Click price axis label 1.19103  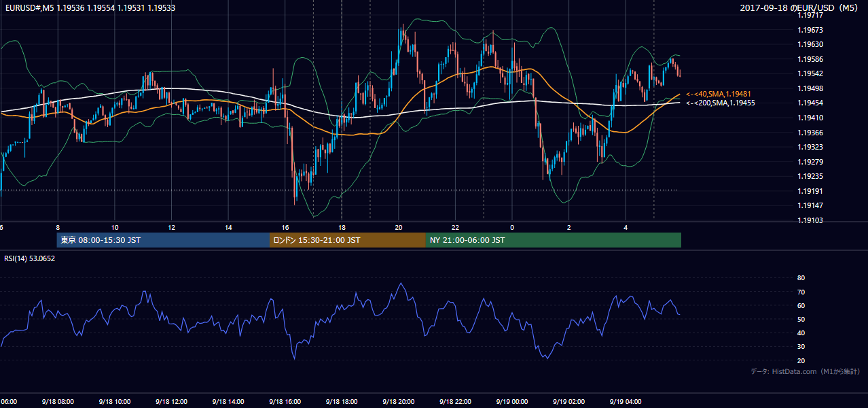click(810, 220)
